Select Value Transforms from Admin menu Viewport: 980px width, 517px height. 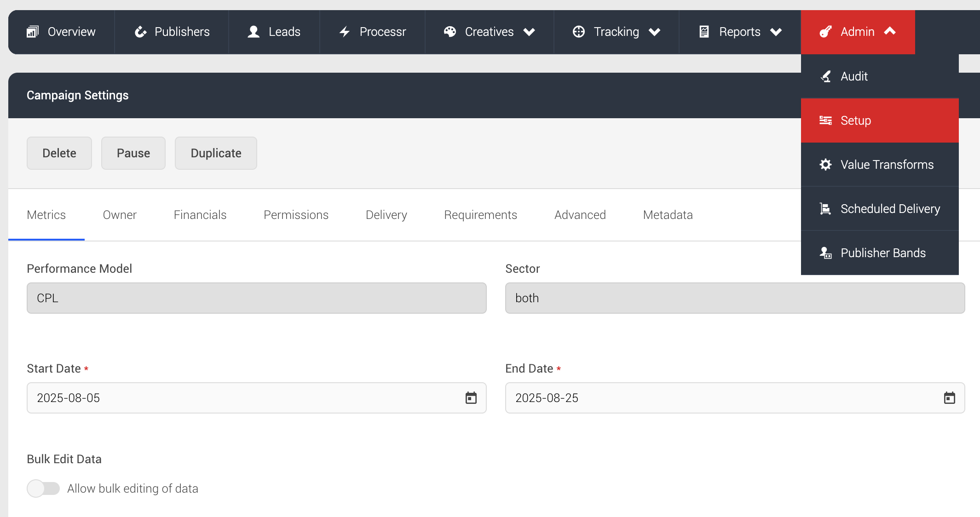(887, 164)
